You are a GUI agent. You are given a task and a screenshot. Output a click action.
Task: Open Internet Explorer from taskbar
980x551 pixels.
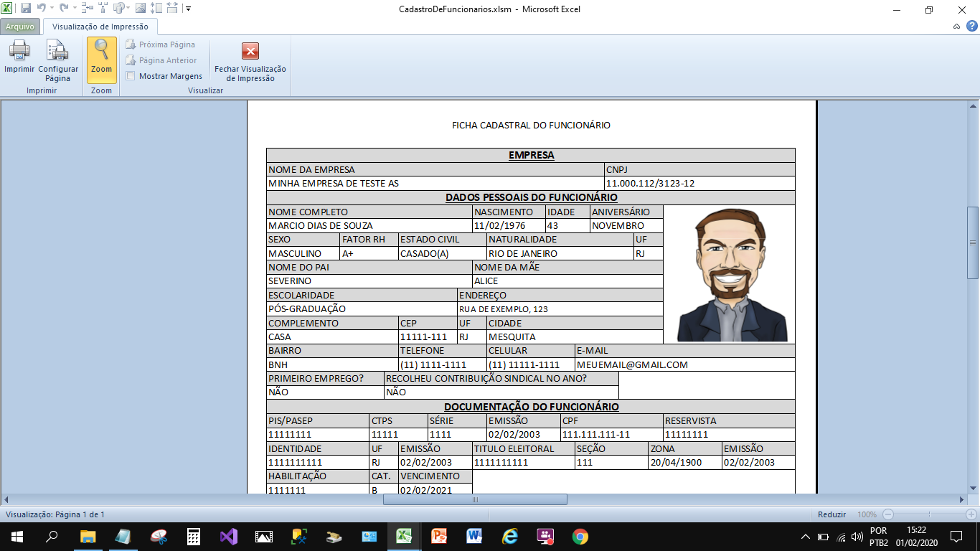[510, 537]
